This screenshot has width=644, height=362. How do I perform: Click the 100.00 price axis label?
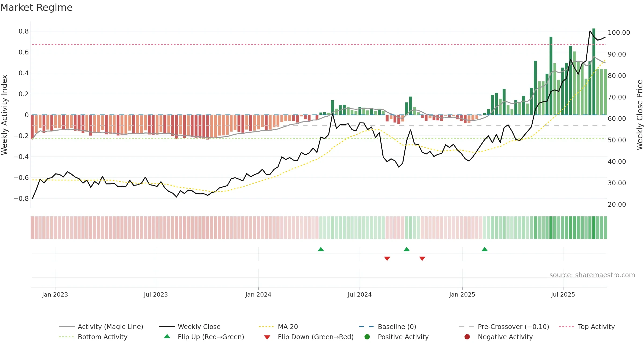[619, 33]
